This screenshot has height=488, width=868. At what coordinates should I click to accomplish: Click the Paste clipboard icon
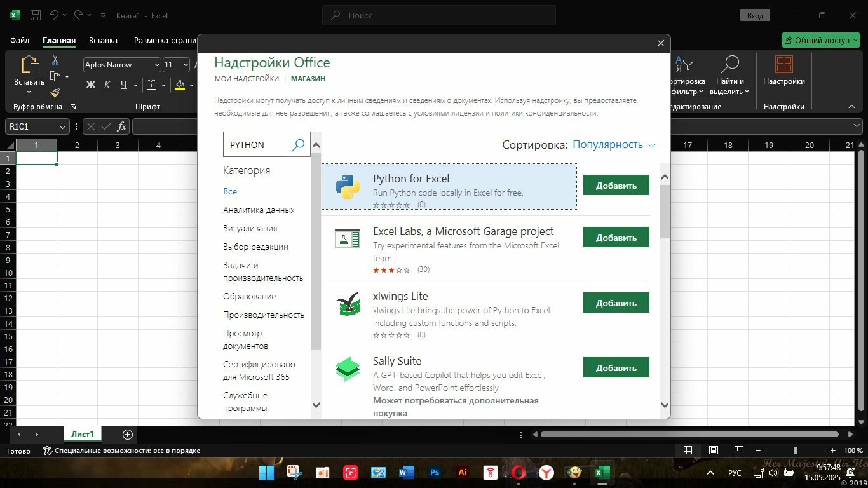click(x=29, y=65)
